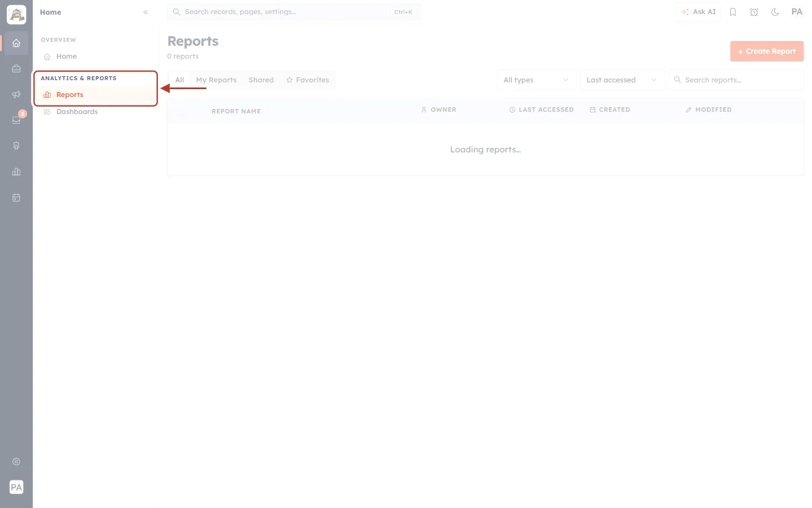The image size is (812, 508).
Task: Switch to the My Reports tab
Action: click(x=216, y=80)
